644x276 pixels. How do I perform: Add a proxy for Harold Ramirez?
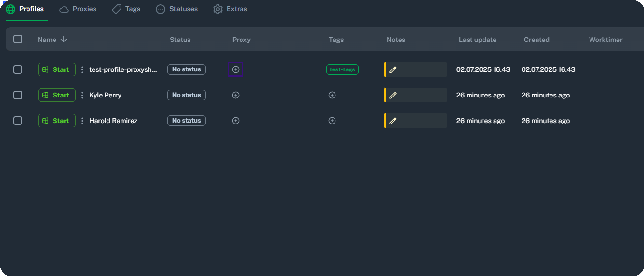(x=236, y=121)
